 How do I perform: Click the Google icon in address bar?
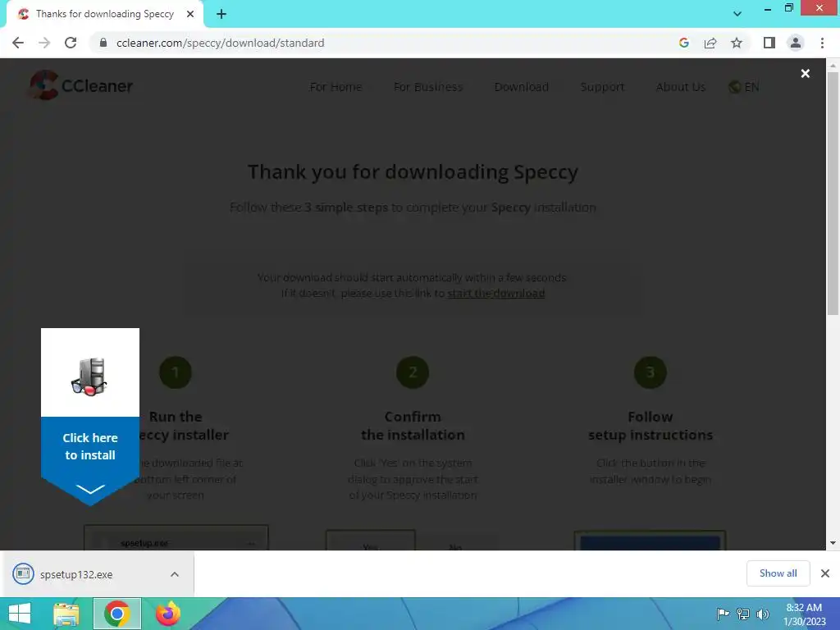[x=683, y=43]
